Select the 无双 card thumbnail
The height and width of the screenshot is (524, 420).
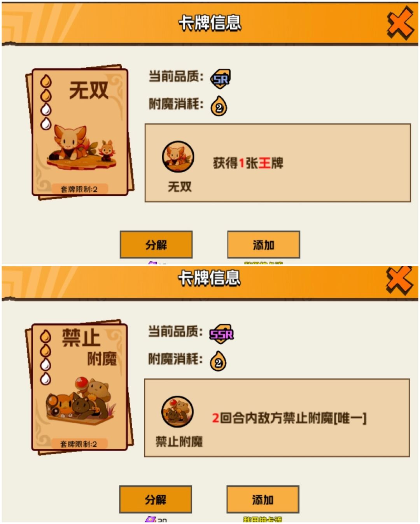pyautogui.click(x=80, y=132)
